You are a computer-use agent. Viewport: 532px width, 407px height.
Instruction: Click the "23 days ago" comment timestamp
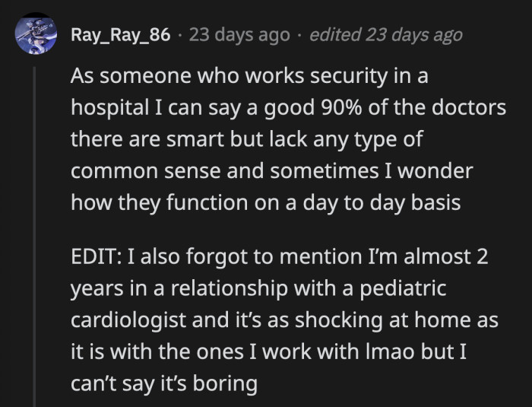(x=239, y=35)
